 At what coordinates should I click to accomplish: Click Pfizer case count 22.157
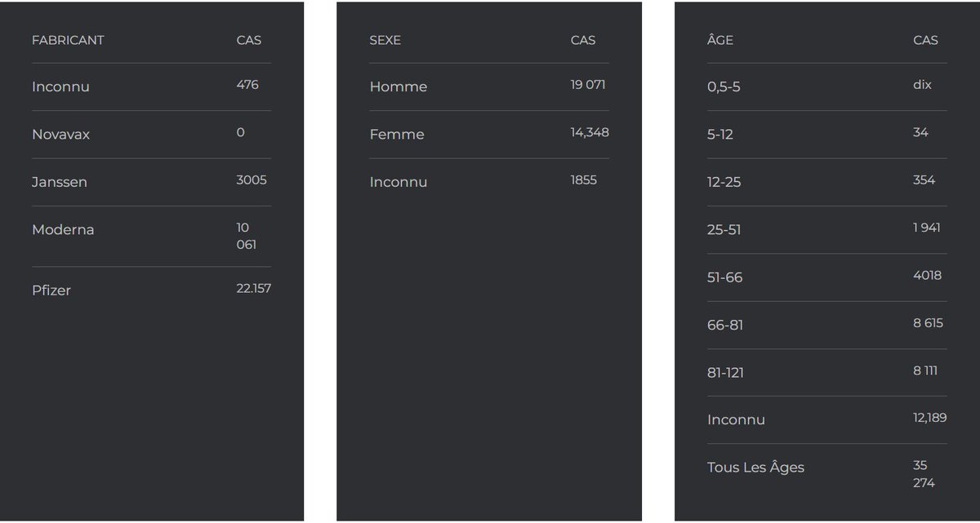pos(253,288)
